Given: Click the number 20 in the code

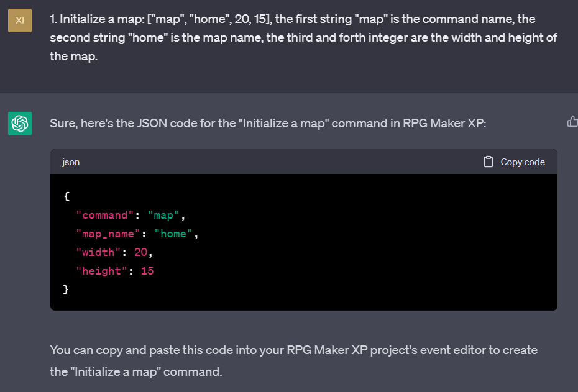Looking at the screenshot, I should point(141,252).
